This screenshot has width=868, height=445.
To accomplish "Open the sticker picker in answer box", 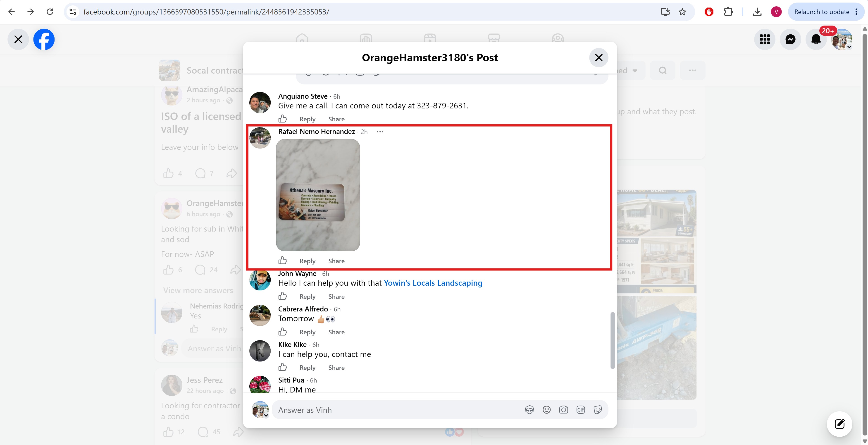I will tap(598, 410).
